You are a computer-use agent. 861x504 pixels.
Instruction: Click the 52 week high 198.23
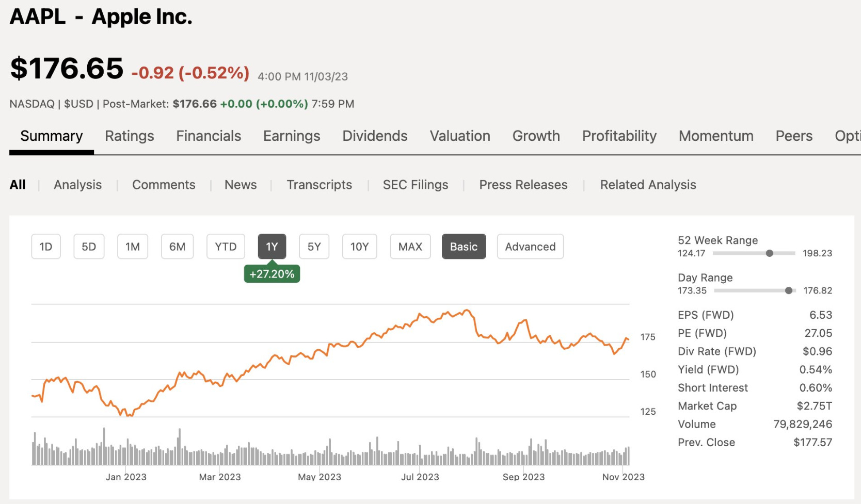point(817,253)
